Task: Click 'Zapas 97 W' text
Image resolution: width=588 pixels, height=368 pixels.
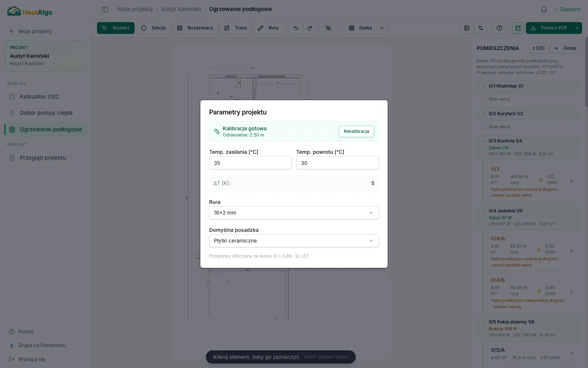Action: (x=500, y=217)
